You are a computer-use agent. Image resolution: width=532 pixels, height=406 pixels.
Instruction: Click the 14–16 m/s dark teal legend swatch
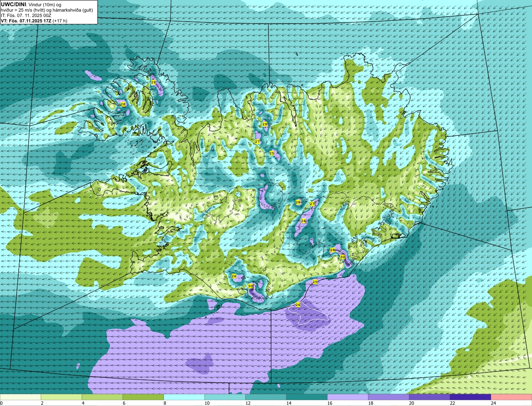pos(307,397)
